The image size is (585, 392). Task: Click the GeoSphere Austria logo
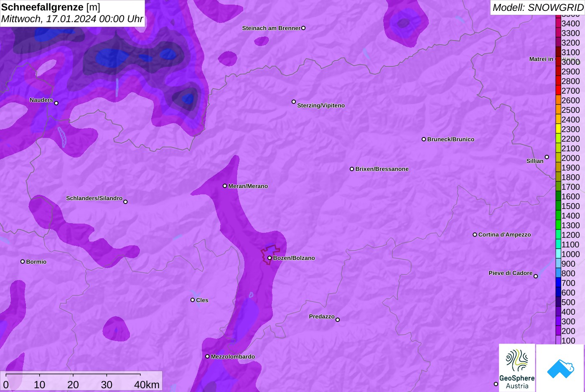click(517, 368)
